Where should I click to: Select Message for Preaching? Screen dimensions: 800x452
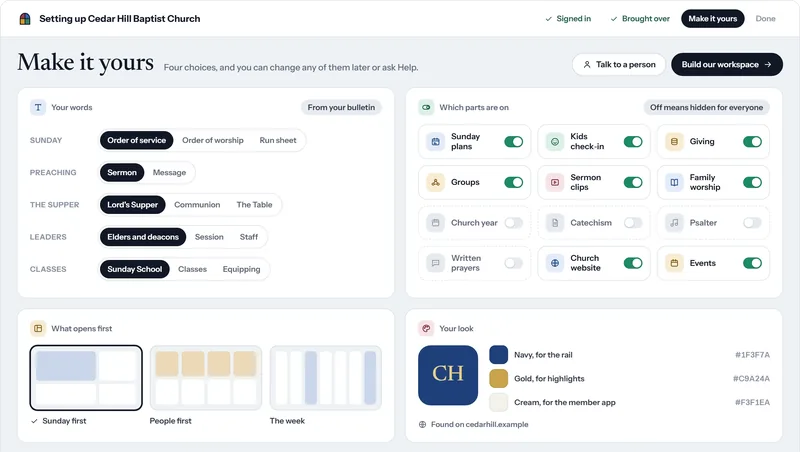(169, 173)
